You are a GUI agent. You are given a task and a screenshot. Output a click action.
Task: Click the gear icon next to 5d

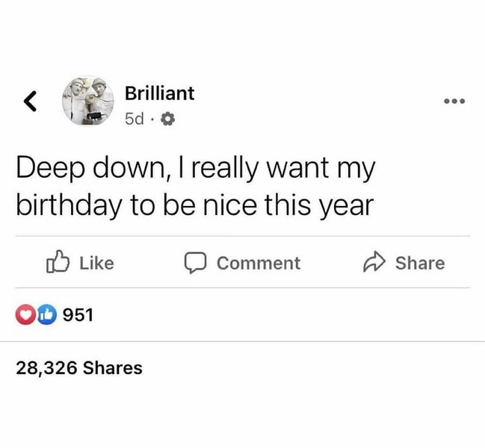(x=167, y=119)
